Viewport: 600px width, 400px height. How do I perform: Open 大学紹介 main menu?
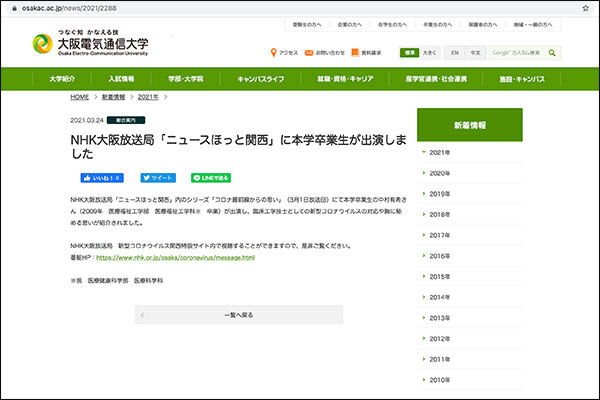[x=62, y=79]
